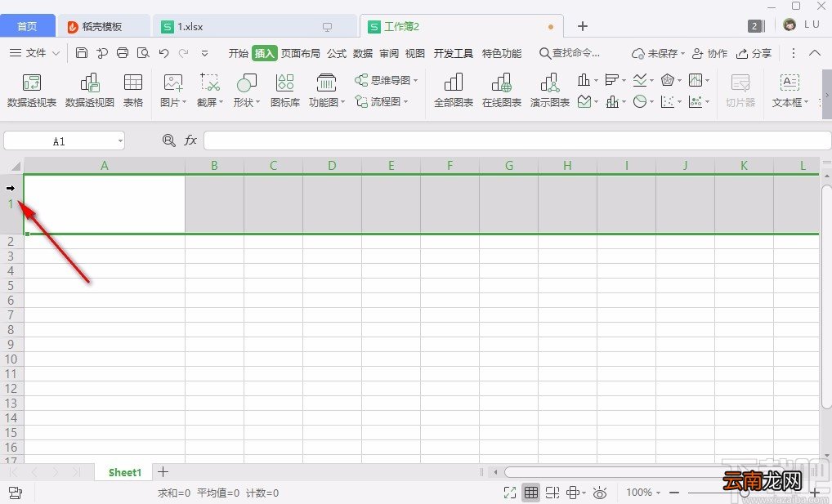This screenshot has width=832, height=504.
Task: Expand line chart type dropdown
Action: click(651, 81)
